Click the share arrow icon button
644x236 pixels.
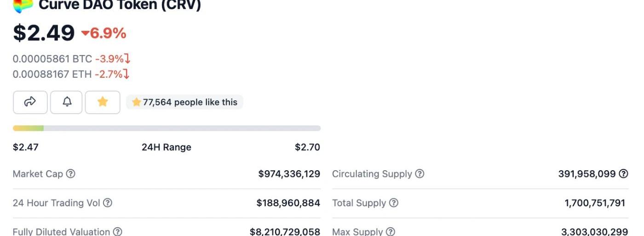coord(30,102)
